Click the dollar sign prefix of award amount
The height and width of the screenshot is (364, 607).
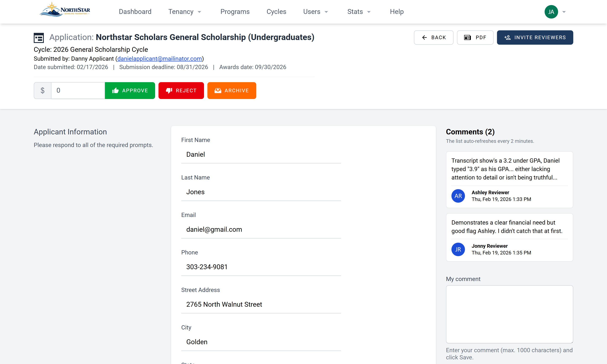(42, 91)
